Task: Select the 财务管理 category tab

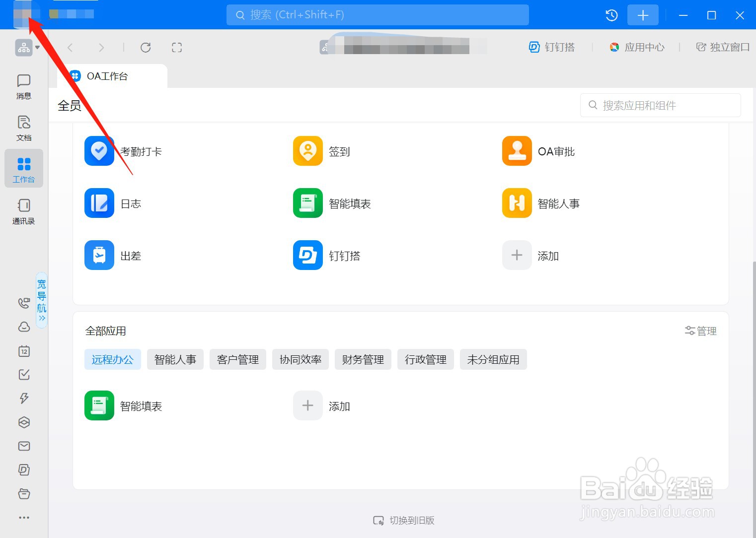Action: 363,359
